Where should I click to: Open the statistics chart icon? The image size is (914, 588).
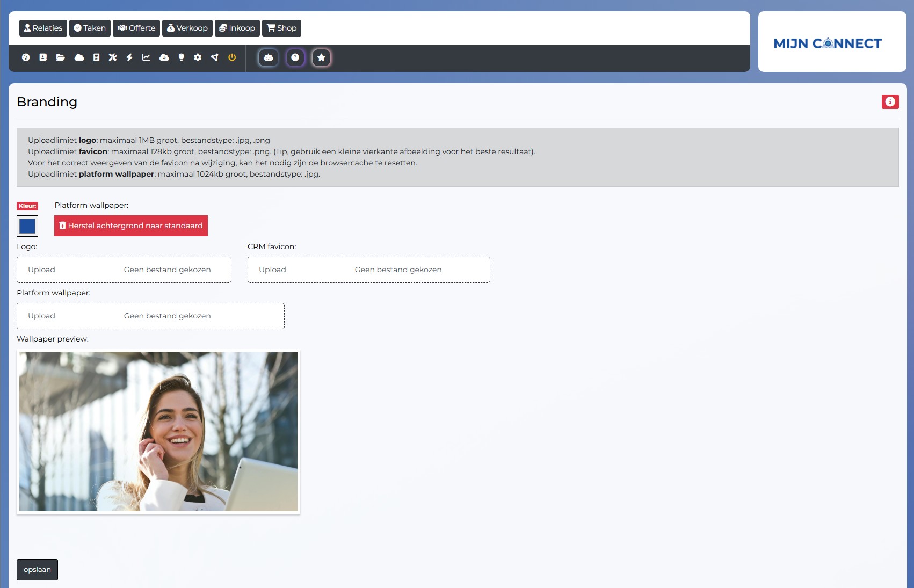[x=146, y=57]
